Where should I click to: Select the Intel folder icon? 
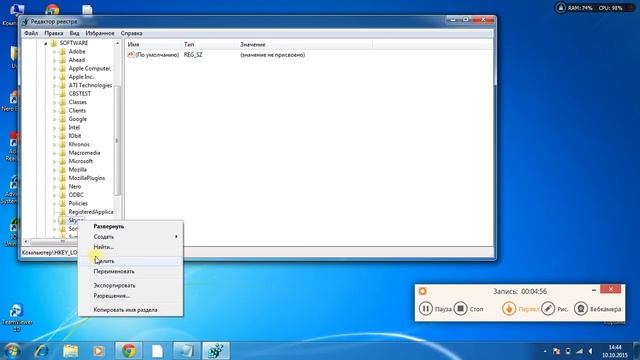[62, 127]
